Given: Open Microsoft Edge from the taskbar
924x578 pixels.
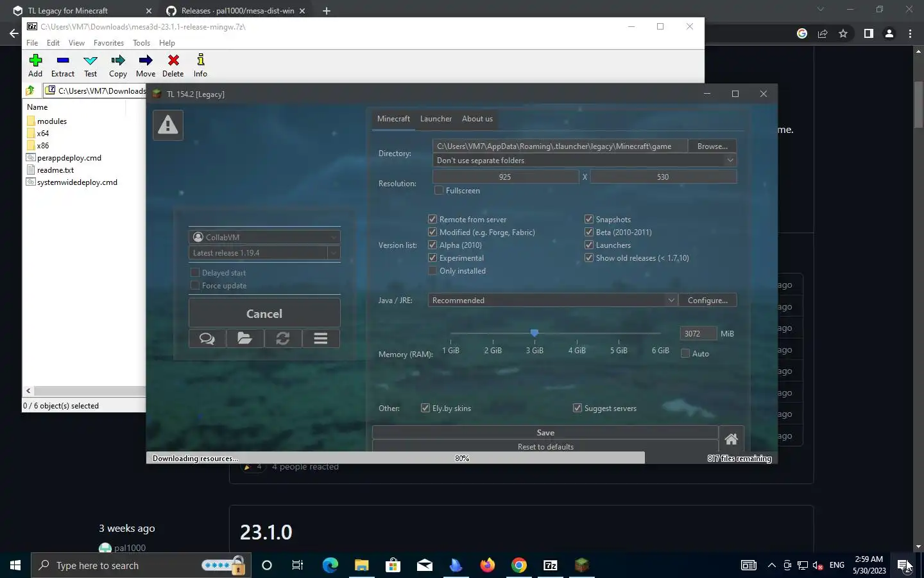Looking at the screenshot, I should click(x=330, y=565).
